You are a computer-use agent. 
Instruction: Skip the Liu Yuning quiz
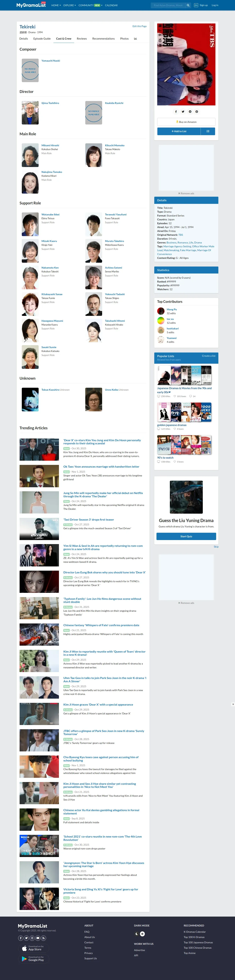[x=216, y=547]
